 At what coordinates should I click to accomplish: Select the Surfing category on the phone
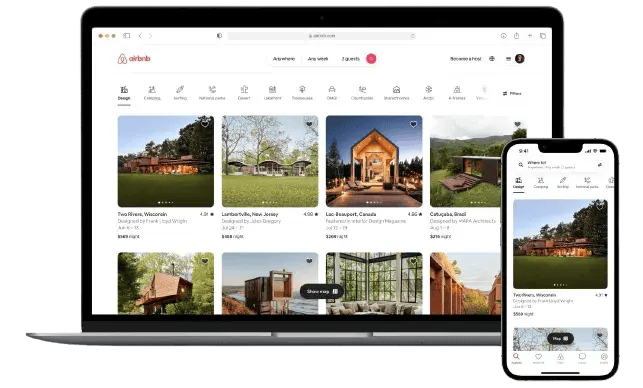coord(563,183)
